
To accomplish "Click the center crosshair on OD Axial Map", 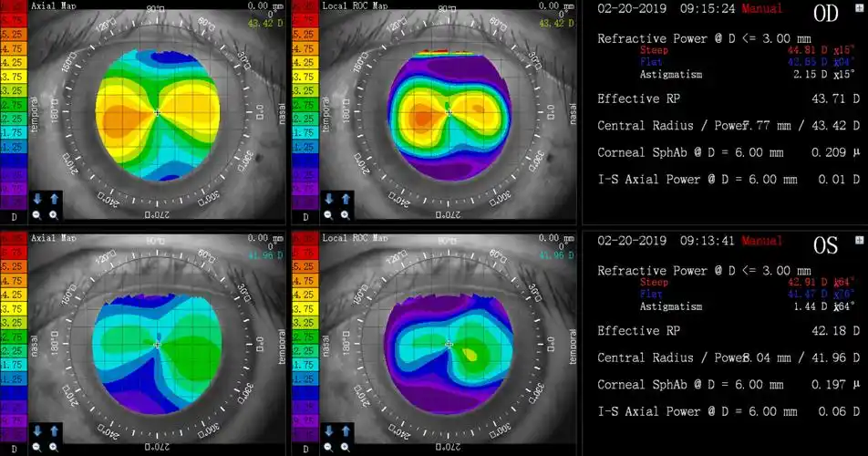I will click(x=157, y=112).
